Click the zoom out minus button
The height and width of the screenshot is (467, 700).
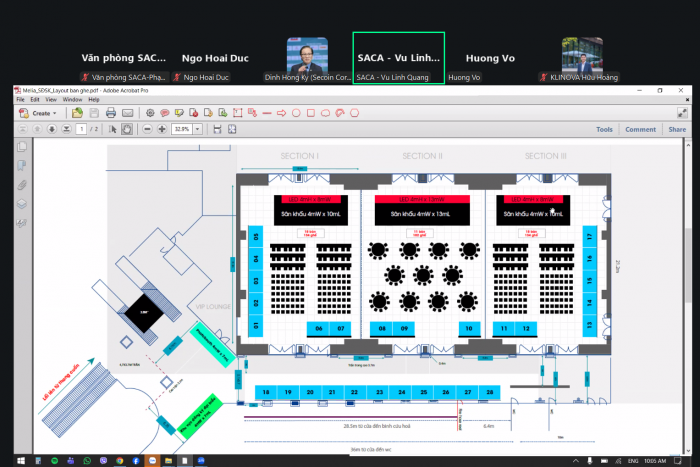tap(149, 129)
